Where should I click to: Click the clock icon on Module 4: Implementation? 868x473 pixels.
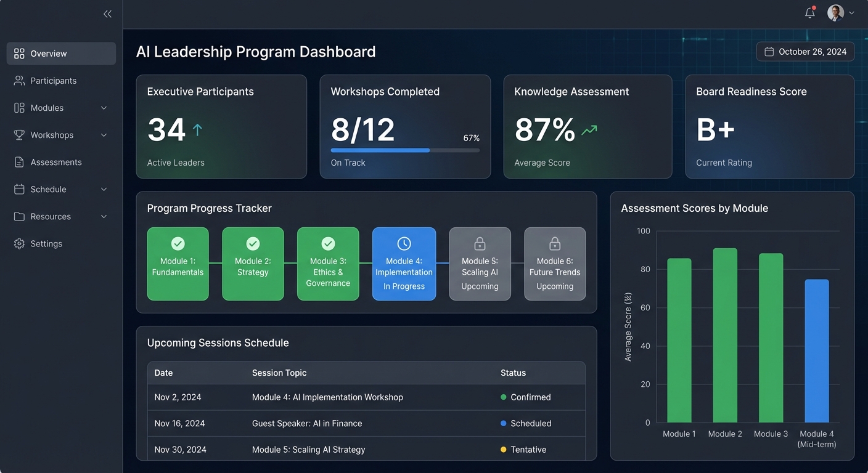(x=404, y=243)
